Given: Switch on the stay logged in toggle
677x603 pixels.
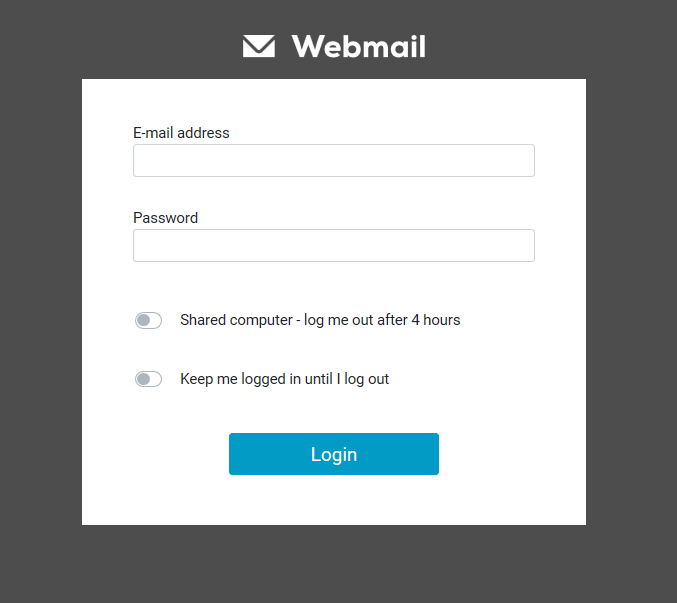Looking at the screenshot, I should click(148, 379).
